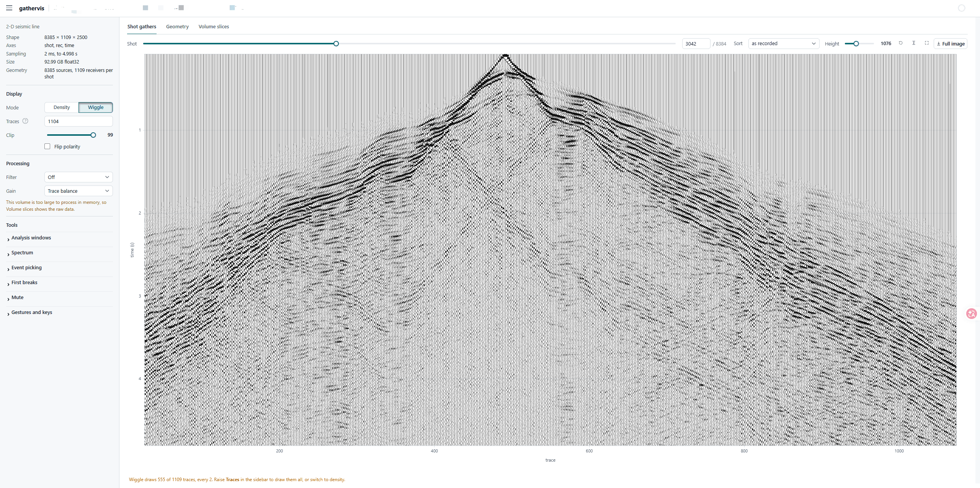Click the x-axis tick label 1000

pos(899,451)
